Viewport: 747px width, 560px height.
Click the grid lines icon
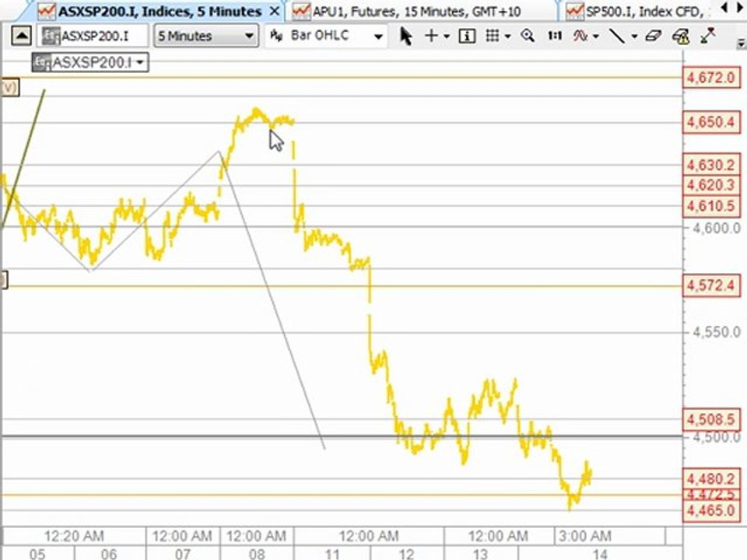click(x=492, y=36)
